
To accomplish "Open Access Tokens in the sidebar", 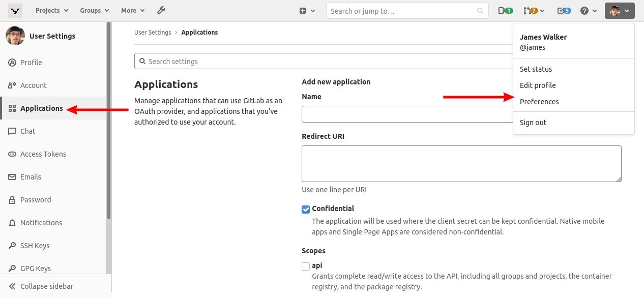I will coord(43,154).
